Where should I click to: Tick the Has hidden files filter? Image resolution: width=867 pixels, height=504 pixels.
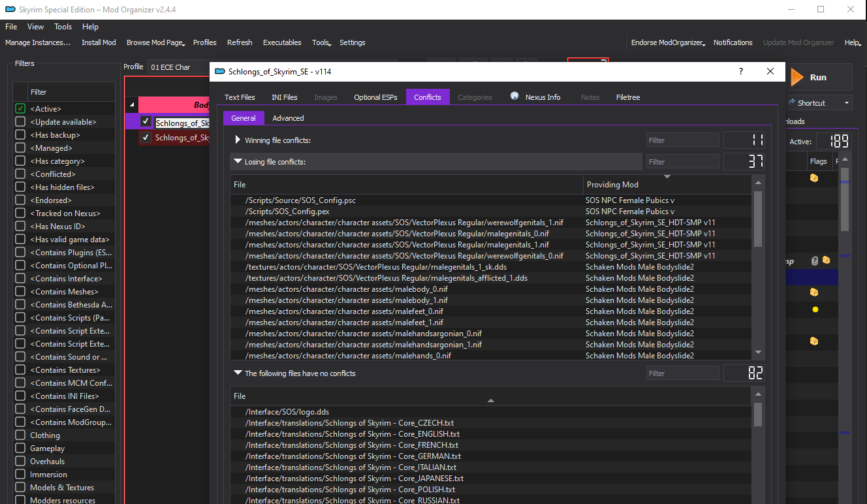tap(20, 187)
